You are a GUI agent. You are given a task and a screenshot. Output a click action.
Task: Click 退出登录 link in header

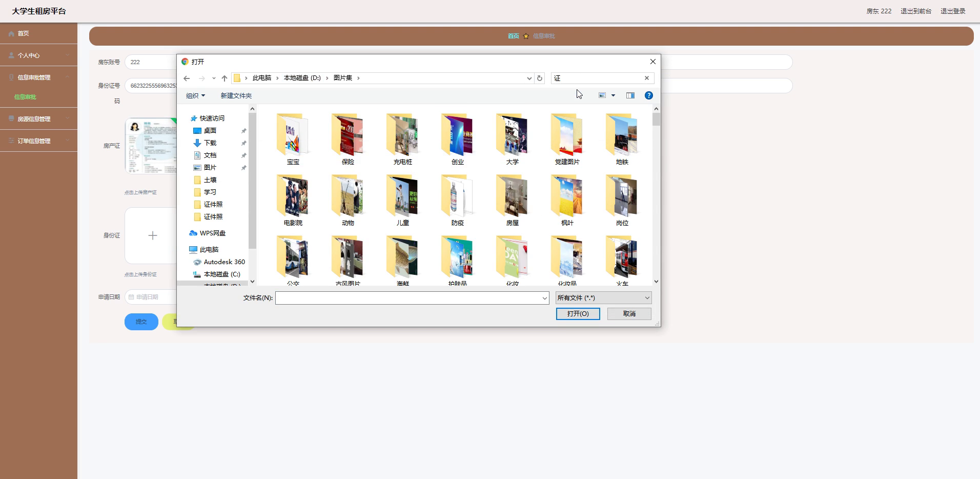click(x=953, y=11)
